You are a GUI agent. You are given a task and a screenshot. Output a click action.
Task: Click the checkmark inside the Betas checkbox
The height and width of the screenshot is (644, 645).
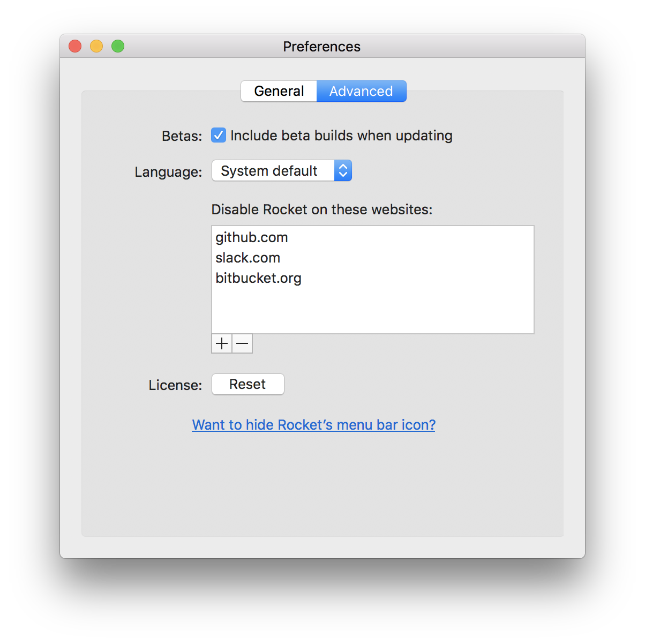(x=218, y=135)
